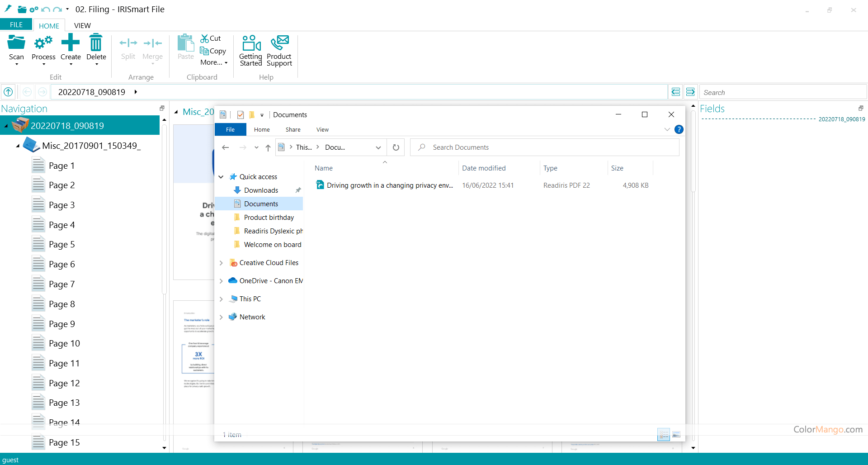Screen dimensions: 868x465
Task: Click the Create plus icon
Action: 71,43
